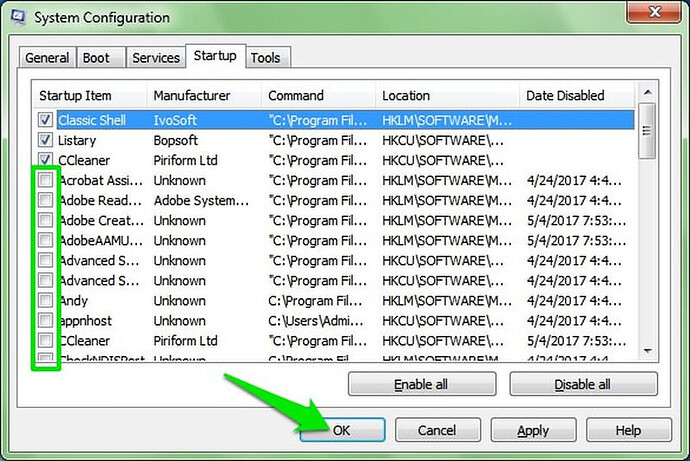Enable the appnhost startup checkbox
Viewport: 690px width, 461px height.
(45, 320)
